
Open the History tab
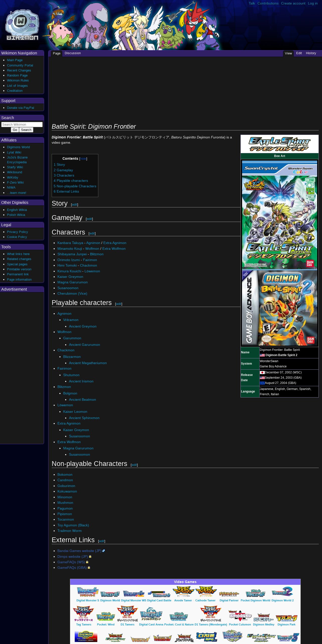[x=311, y=53]
